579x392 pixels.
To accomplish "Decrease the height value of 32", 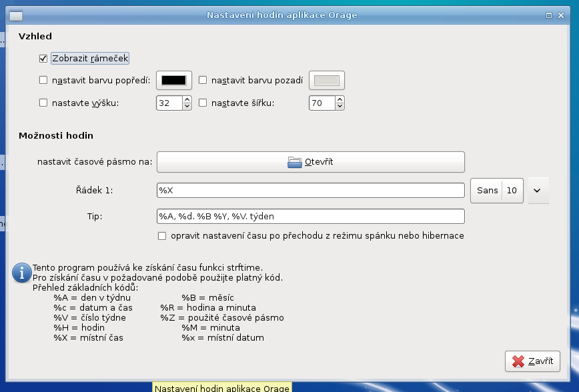I will [187, 107].
